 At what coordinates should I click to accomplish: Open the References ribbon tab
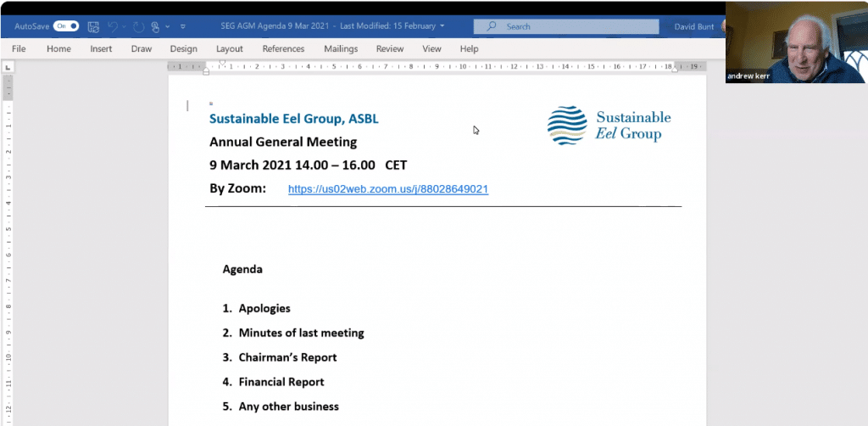click(283, 49)
